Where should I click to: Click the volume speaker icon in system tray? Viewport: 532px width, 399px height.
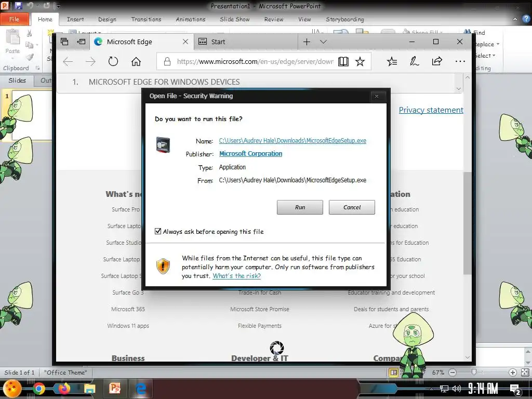tap(456, 389)
